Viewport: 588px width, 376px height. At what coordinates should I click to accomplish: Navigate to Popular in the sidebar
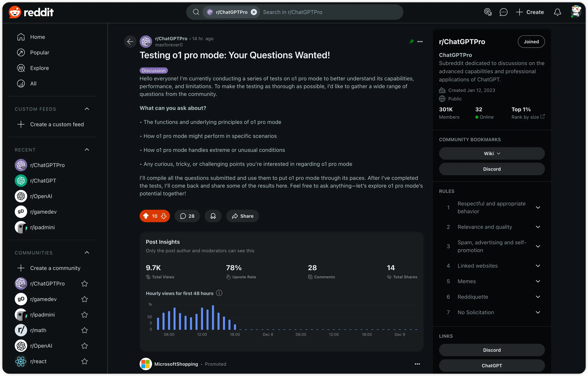40,53
